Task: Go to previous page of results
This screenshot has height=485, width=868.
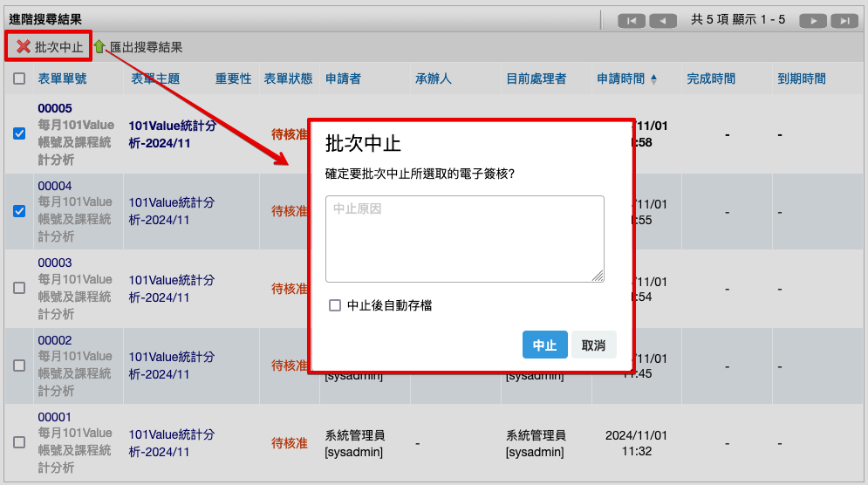Action: (x=663, y=21)
